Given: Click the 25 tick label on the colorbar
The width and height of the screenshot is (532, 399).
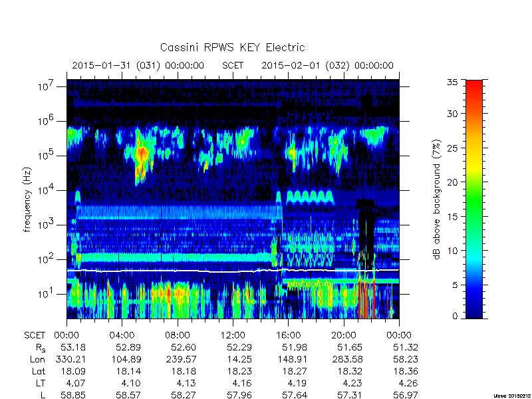Looking at the screenshot, I should (x=452, y=148).
